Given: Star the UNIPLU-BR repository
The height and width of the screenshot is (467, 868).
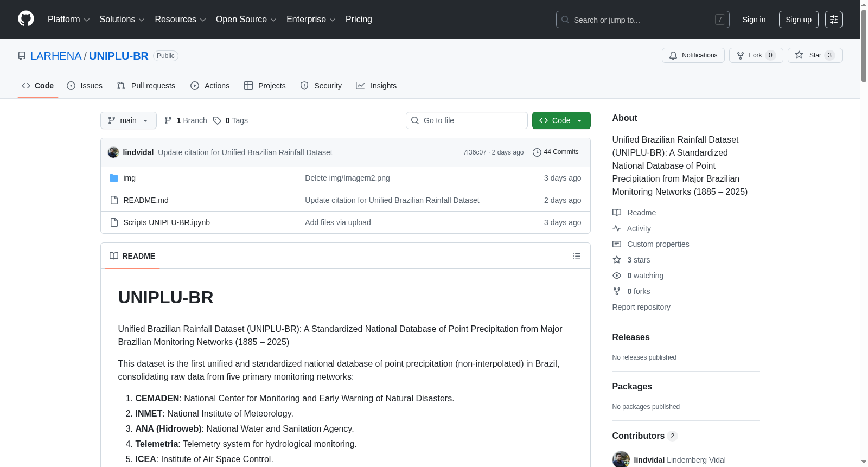Looking at the screenshot, I should (x=815, y=55).
